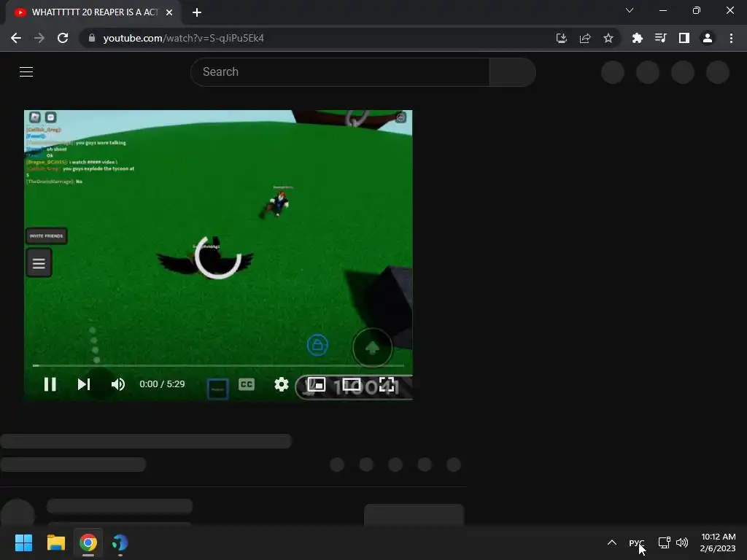747x560 pixels.
Task: Open network status tray icon
Action: click(664, 542)
